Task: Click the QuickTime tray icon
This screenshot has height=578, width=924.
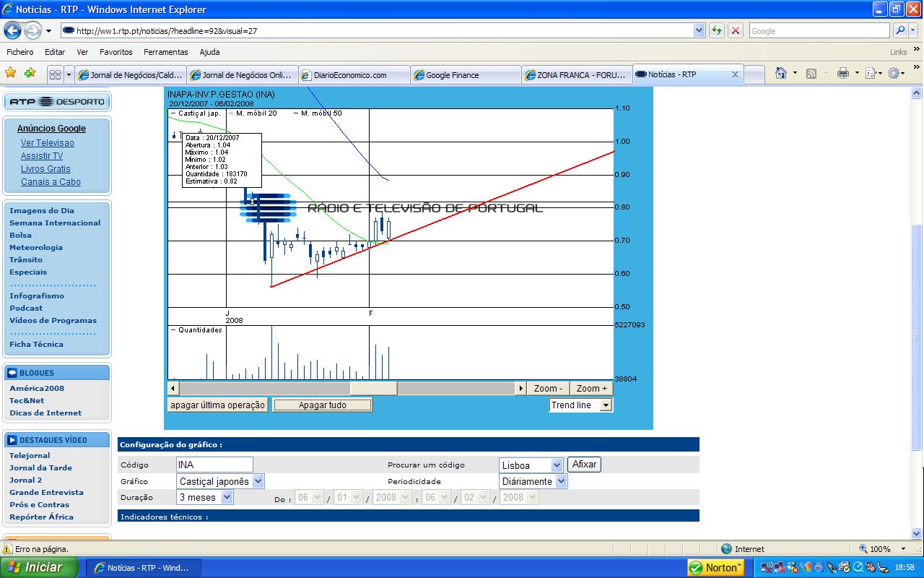Action: 859,567
